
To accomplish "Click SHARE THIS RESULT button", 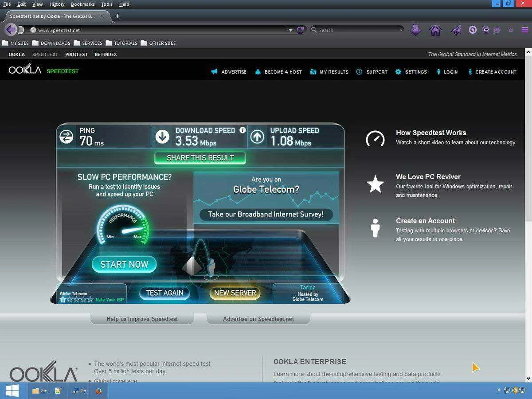I will (x=200, y=158).
